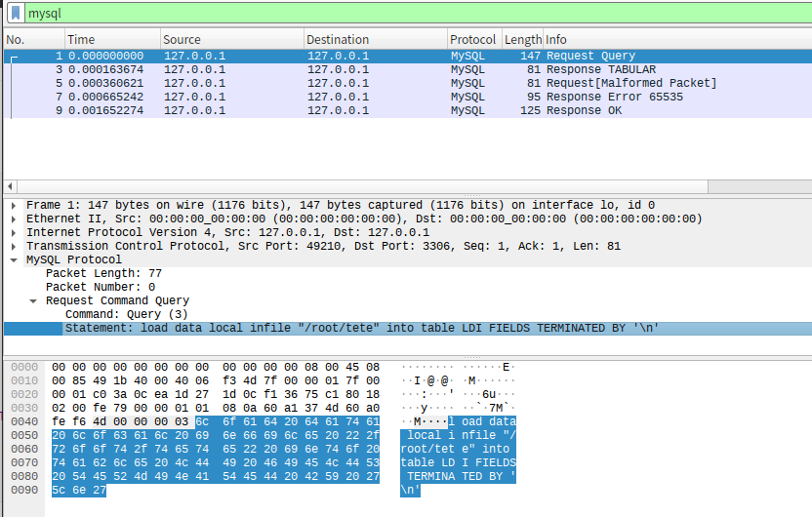Select the Response OK packet row
Viewport: 812px width, 517px height.
pos(390,111)
